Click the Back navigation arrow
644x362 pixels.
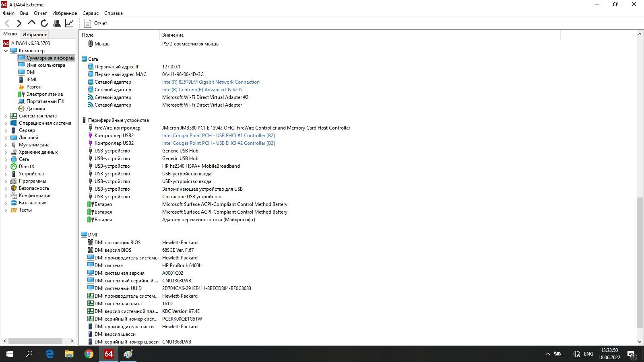pos(7,23)
